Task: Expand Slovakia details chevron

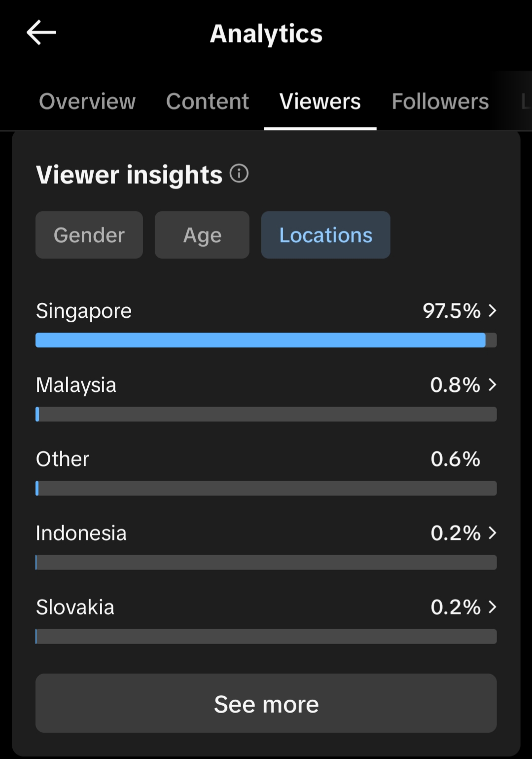Action: 492,607
